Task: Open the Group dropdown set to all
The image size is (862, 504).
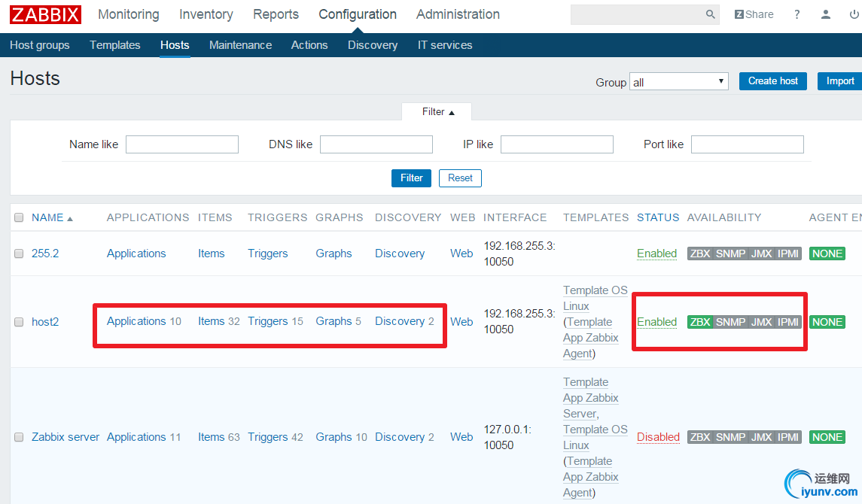Action: [678, 82]
